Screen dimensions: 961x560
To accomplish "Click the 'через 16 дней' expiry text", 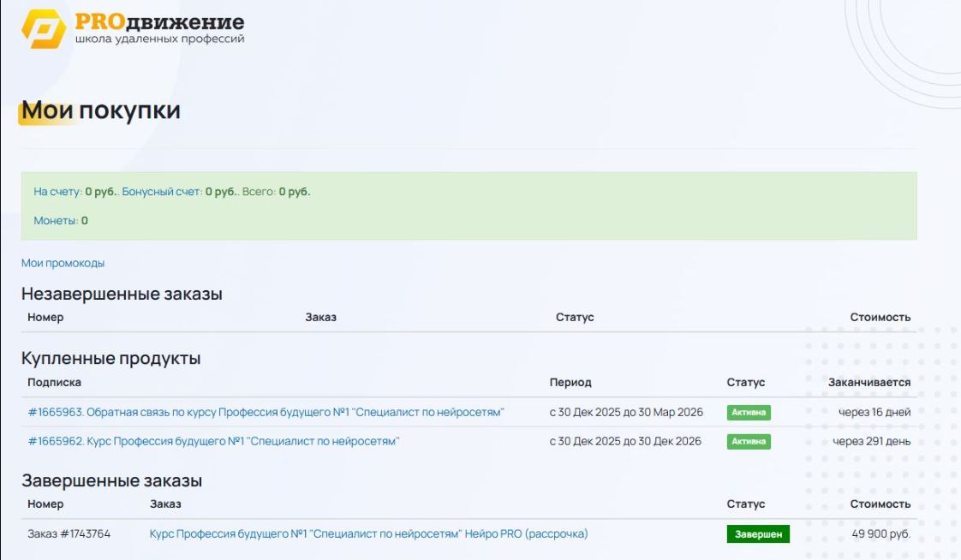I will pyautogui.click(x=874, y=412).
